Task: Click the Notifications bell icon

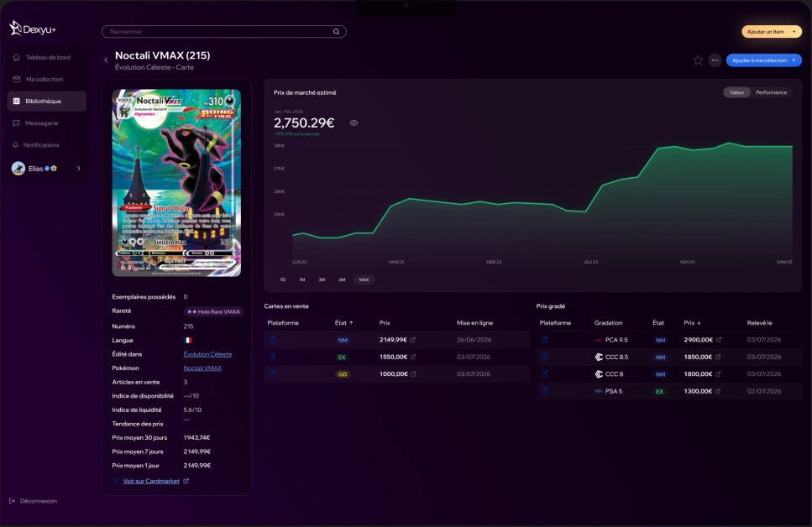Action: (x=16, y=145)
